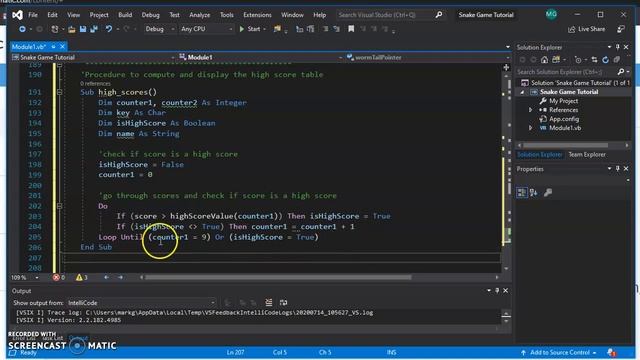Viewport: 640px width, 360px height.
Task: Click the Bookmark toolbar icon
Action: [x=351, y=29]
